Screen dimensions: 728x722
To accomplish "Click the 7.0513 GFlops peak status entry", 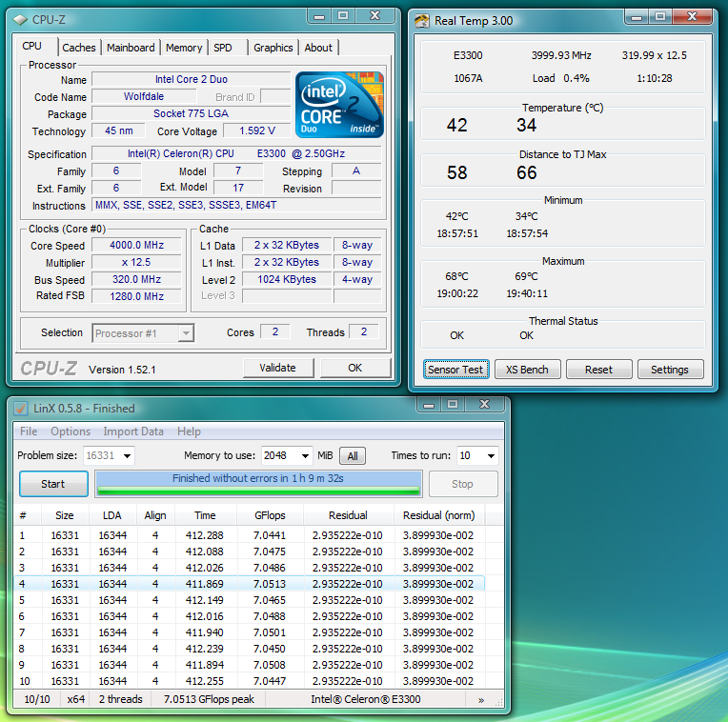I will click(x=209, y=699).
